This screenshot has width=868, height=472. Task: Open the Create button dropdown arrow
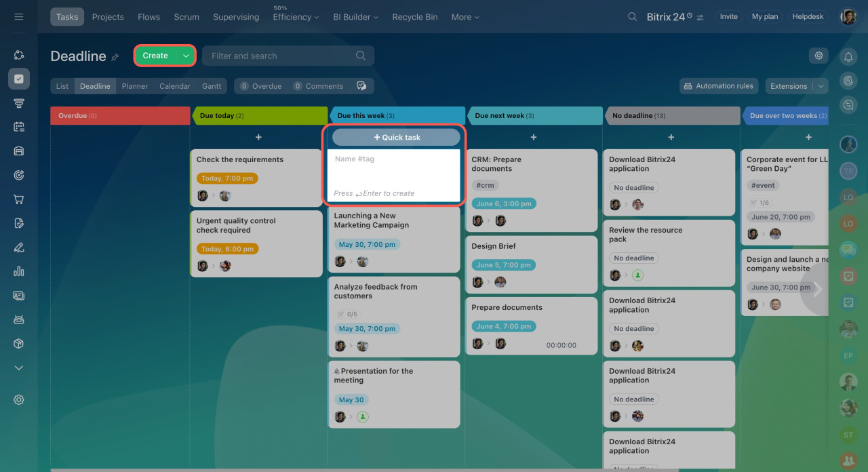coord(186,56)
